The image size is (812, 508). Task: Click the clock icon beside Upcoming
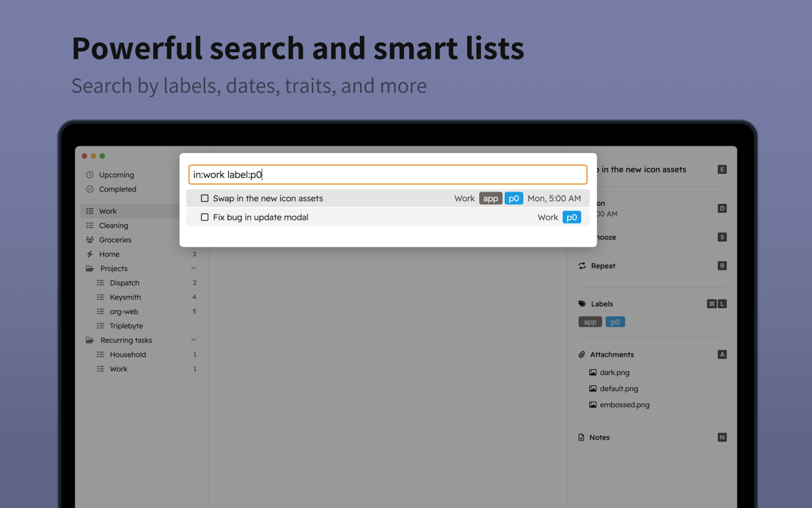[90, 175]
